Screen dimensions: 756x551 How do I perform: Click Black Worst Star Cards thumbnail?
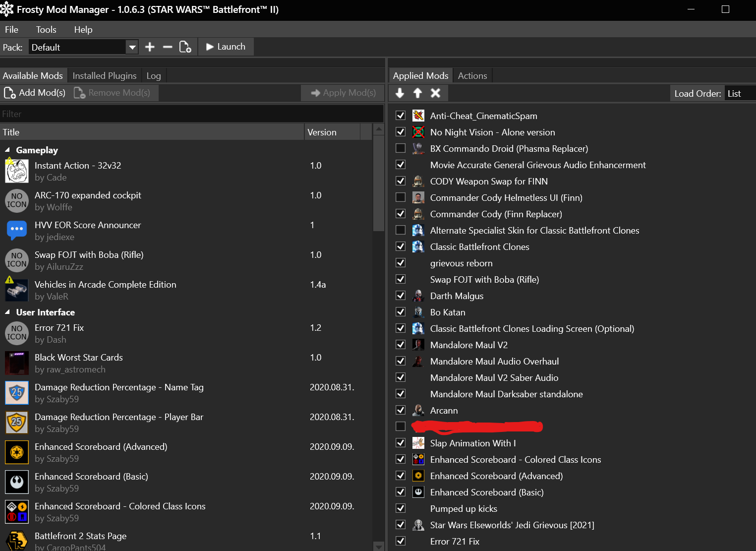(17, 363)
